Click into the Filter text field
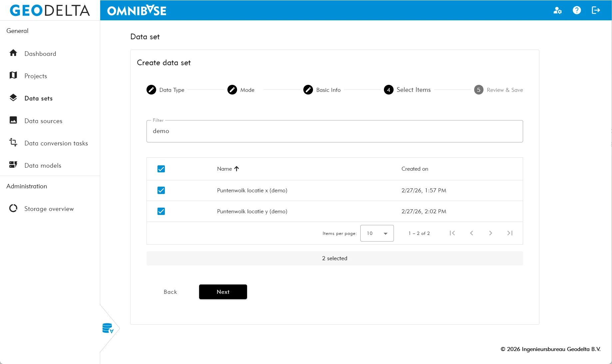This screenshot has height=364, width=612. (x=334, y=131)
